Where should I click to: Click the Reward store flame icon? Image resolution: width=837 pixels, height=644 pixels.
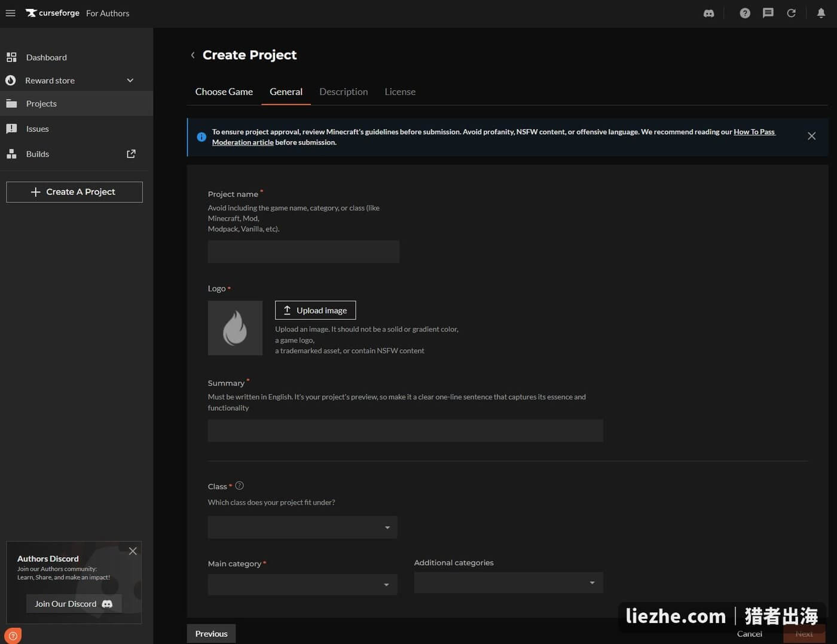pyautogui.click(x=11, y=80)
